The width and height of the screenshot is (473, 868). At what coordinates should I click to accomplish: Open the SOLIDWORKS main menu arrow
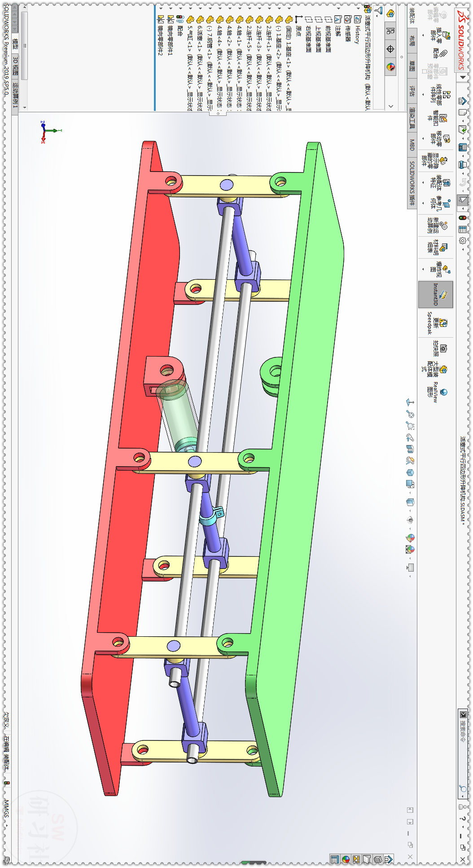point(463,77)
